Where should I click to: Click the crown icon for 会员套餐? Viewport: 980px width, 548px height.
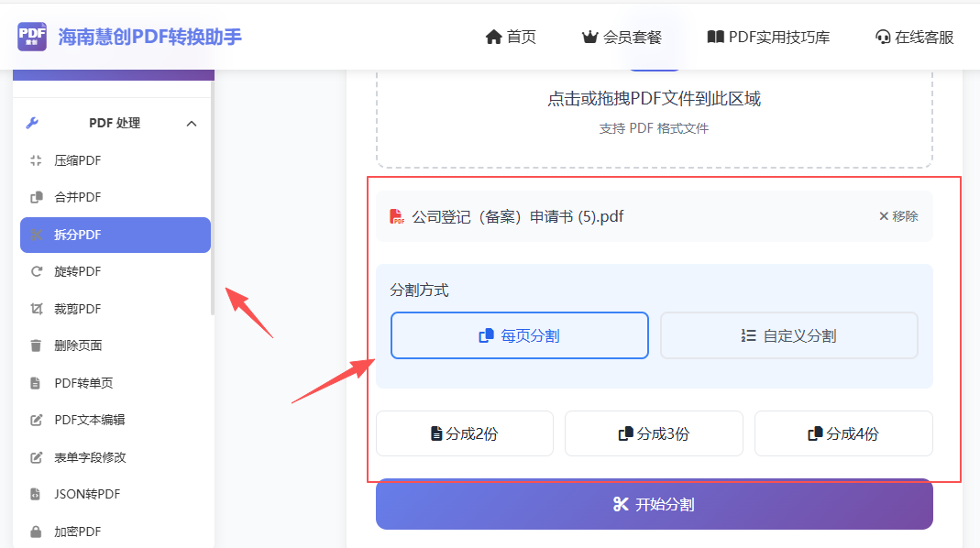(x=589, y=37)
